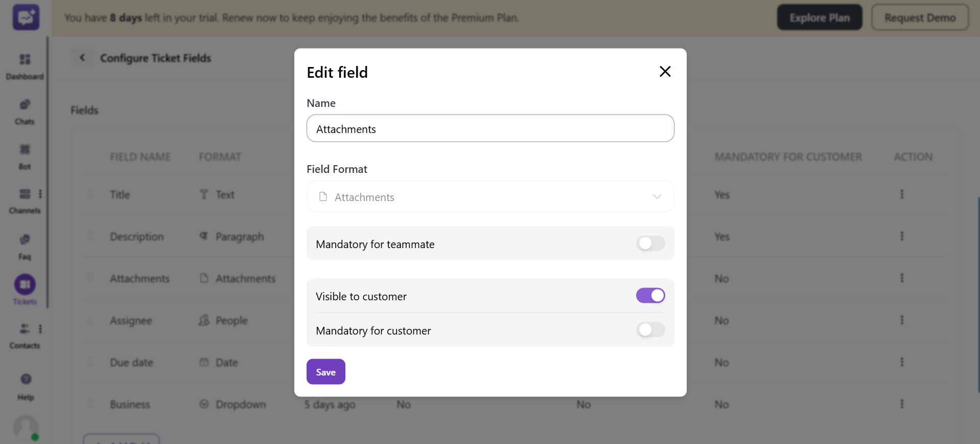Click the Name input field
The height and width of the screenshot is (444, 980).
490,128
